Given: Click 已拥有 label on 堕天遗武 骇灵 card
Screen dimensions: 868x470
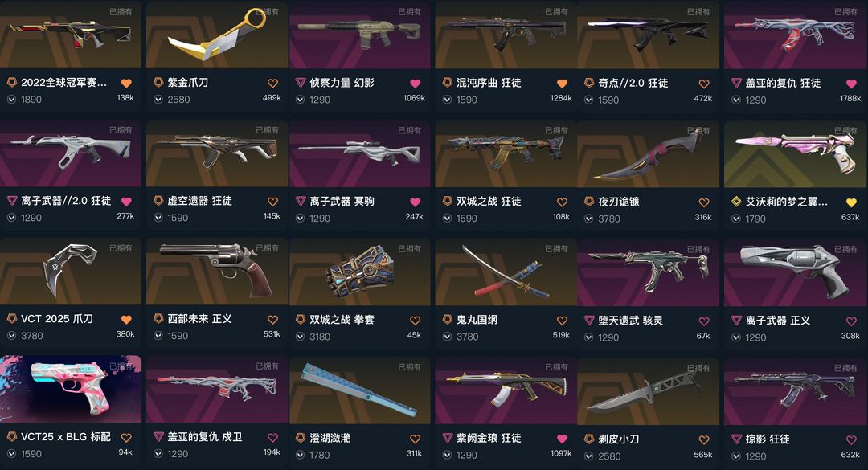Looking at the screenshot, I should tap(698, 249).
